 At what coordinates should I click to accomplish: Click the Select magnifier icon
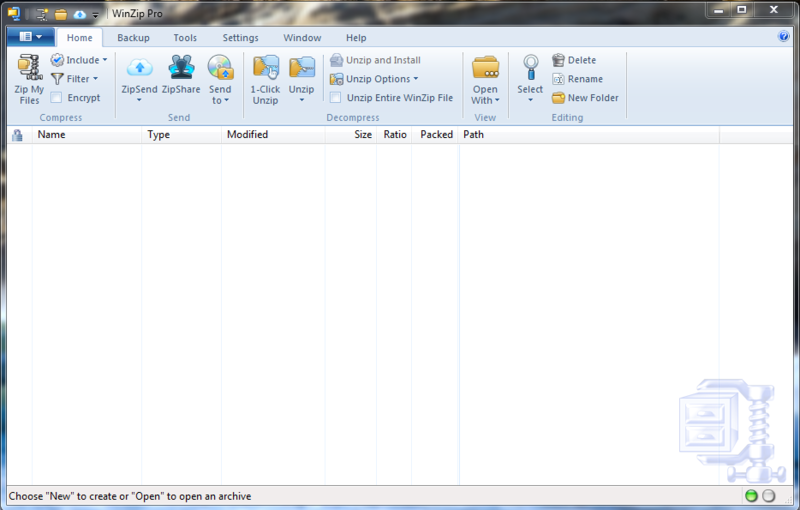[531, 67]
